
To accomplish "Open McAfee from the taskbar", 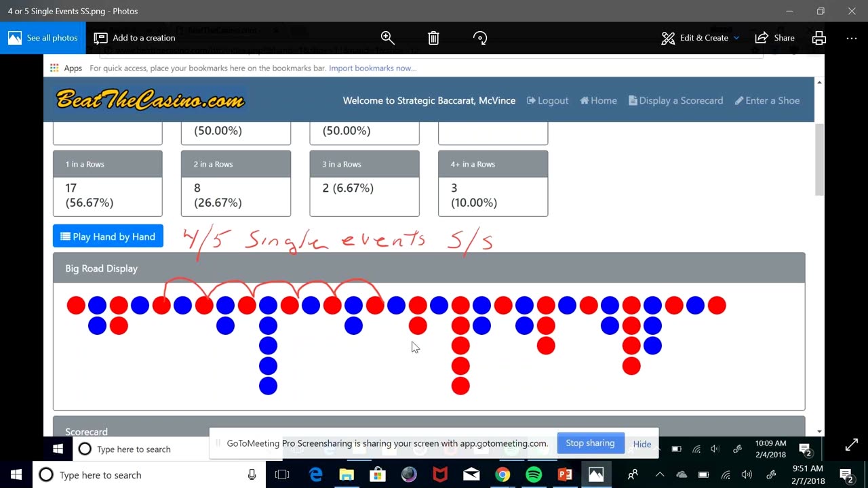I will [x=440, y=474].
